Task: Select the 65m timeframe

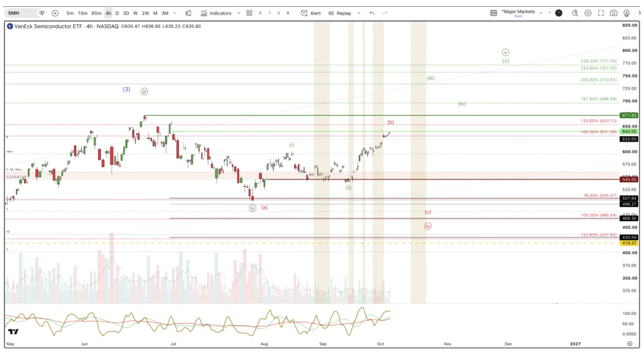Action: coord(96,13)
